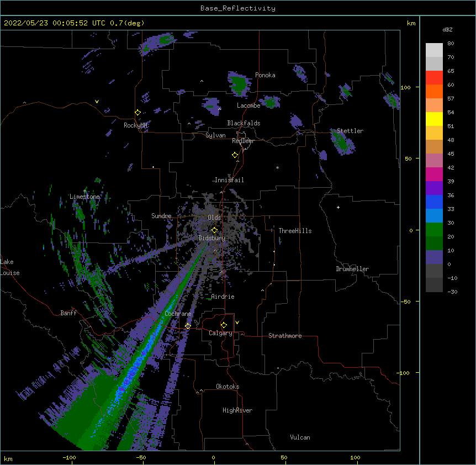Click the yellow diamond marker near RockyMH
The height and width of the screenshot is (465, 476).
137,113
